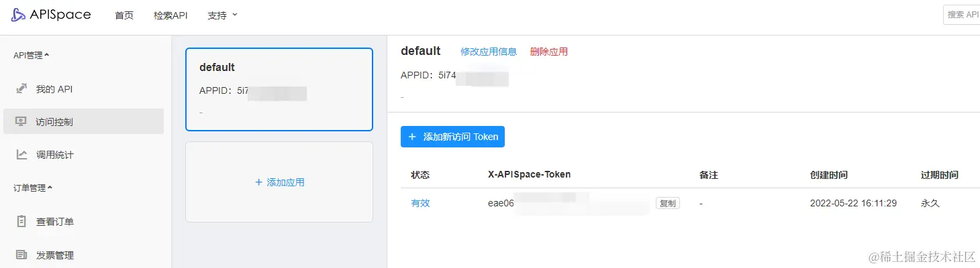Click the 调用统计 chart icon
Image resolution: width=980 pixels, height=268 pixels.
pos(21,155)
